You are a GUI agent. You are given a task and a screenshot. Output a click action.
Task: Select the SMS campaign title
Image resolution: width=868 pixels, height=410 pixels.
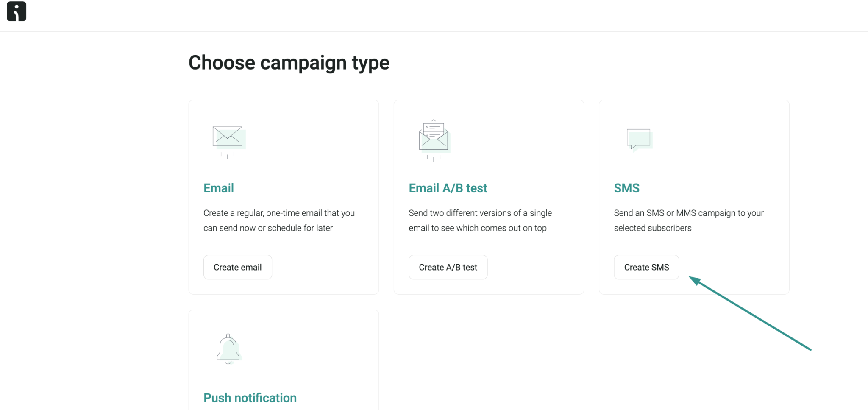(626, 188)
